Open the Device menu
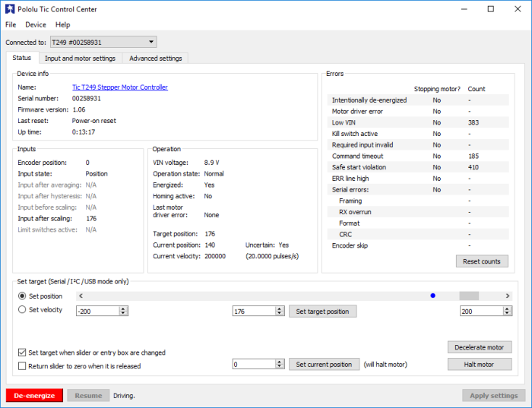The width and height of the screenshot is (532, 408). [36, 25]
